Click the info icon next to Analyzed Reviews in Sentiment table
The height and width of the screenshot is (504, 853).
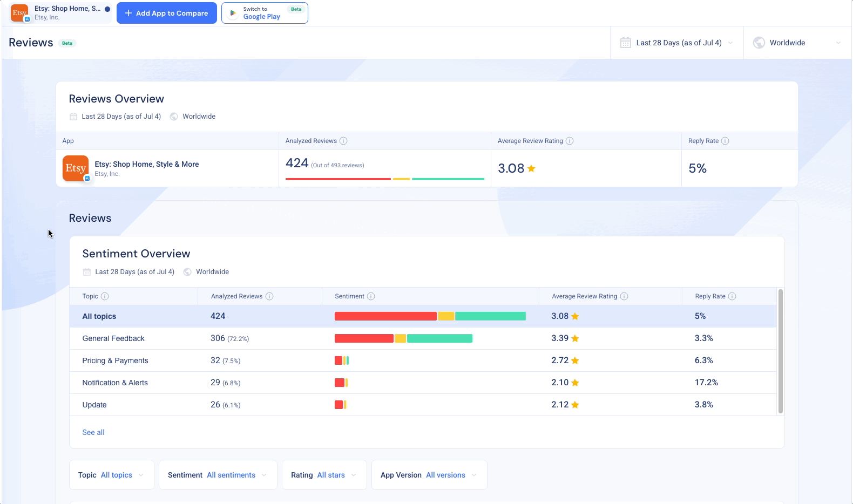pos(269,296)
